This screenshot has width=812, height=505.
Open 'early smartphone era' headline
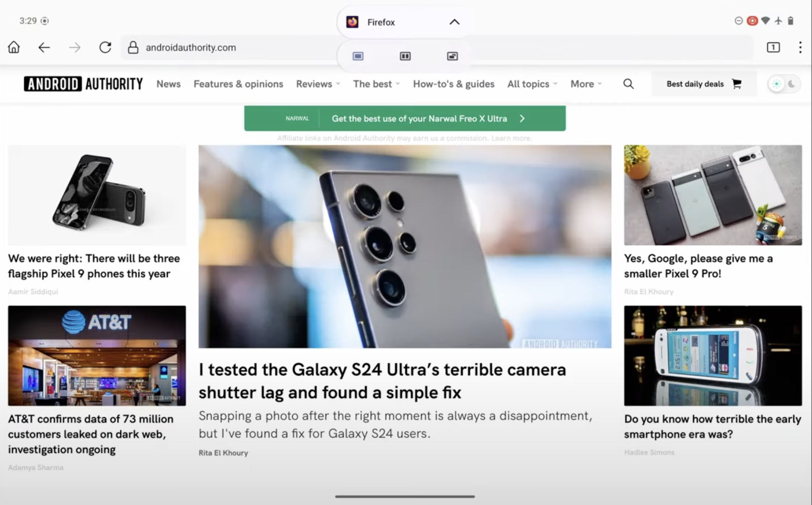(x=712, y=426)
